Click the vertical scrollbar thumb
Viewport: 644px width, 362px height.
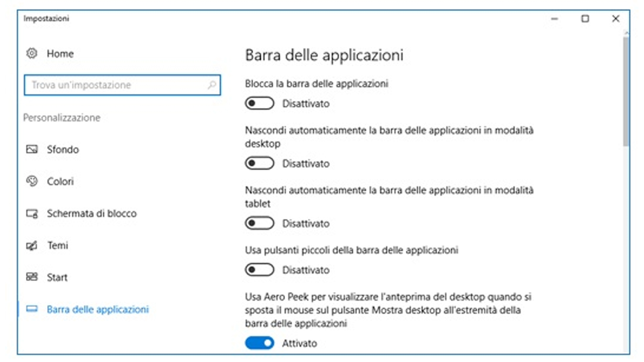pyautogui.click(x=626, y=90)
